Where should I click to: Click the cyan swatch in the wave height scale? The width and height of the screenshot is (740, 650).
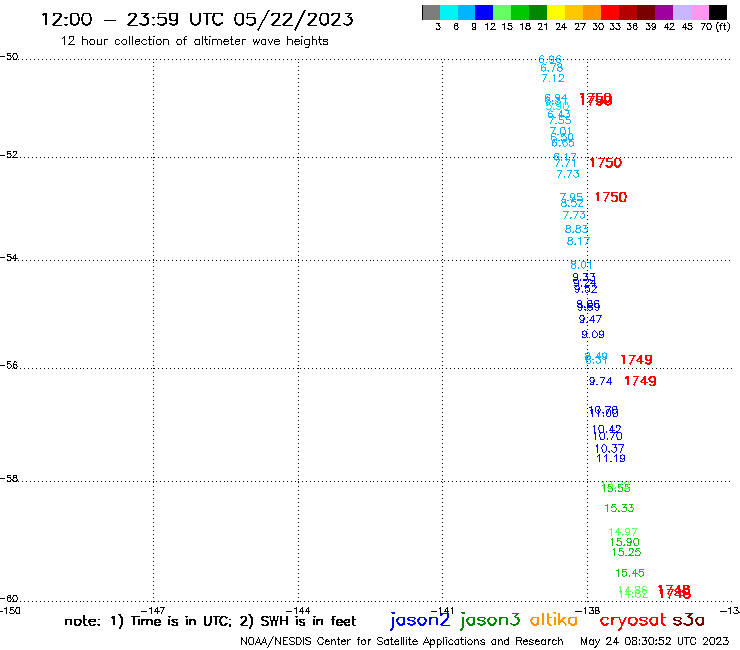[449, 12]
